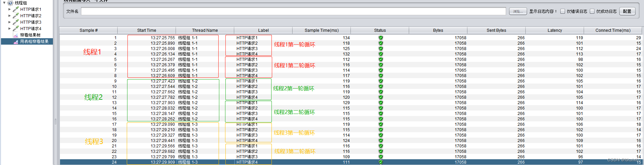The width and height of the screenshot is (644, 165).
Task: Sort by Sent Bytes column header
Action: tap(497, 30)
